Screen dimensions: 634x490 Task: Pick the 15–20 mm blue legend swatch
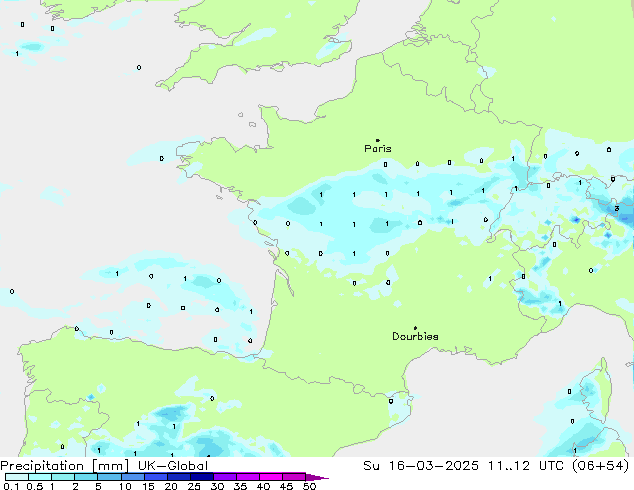click(x=155, y=477)
